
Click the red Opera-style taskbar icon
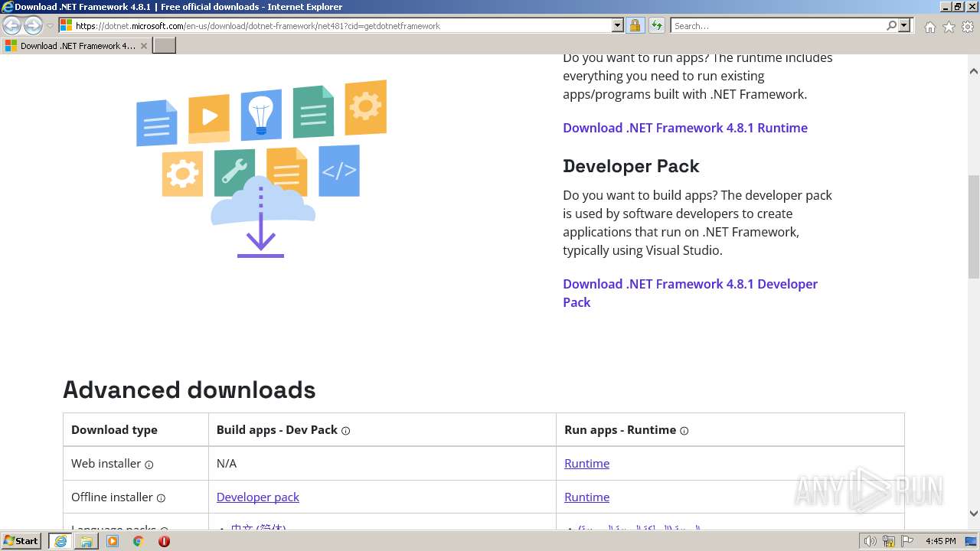click(164, 540)
